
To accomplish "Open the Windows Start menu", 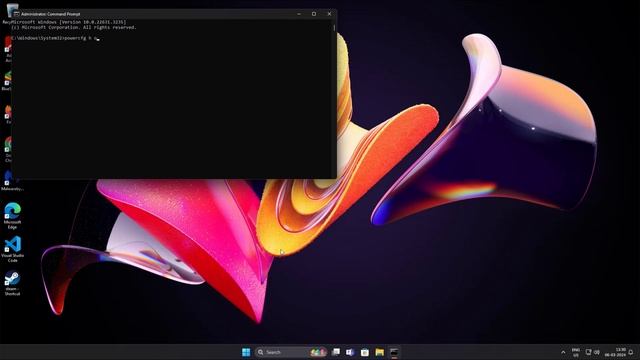I will 246,352.
